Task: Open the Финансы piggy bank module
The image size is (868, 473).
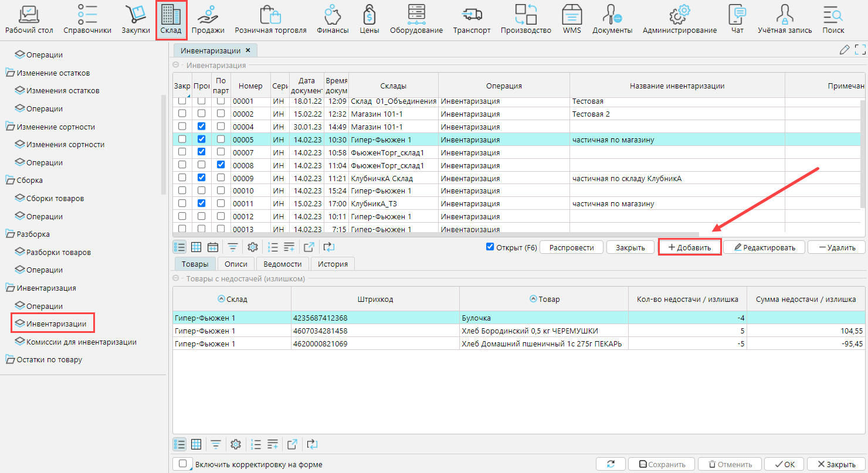Action: point(333,19)
